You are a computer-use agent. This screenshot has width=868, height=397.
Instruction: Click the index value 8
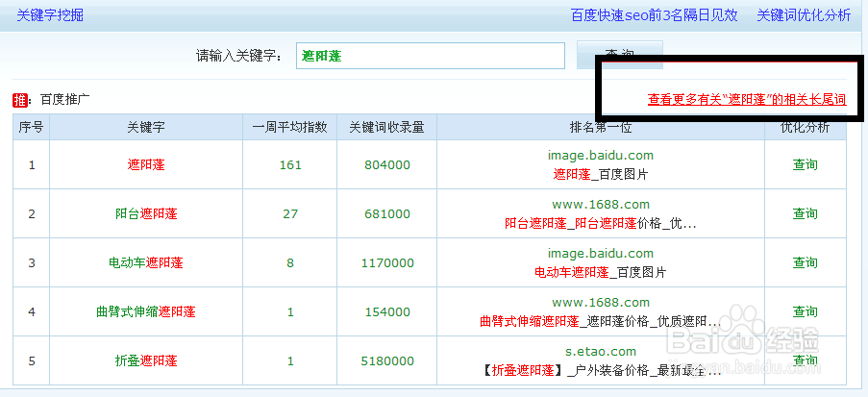290,263
